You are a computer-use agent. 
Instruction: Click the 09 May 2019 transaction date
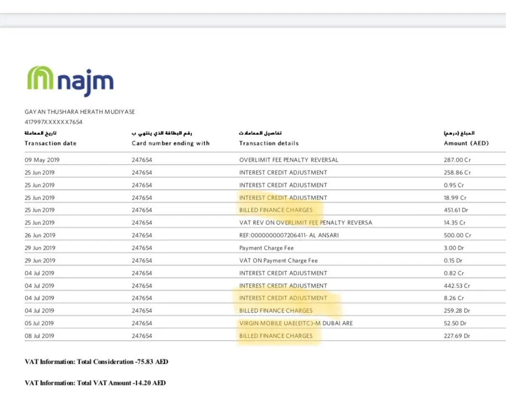[42, 160]
